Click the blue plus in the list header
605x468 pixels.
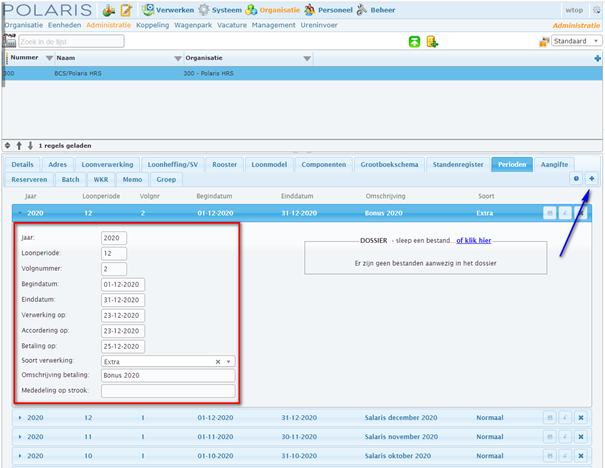(x=597, y=58)
